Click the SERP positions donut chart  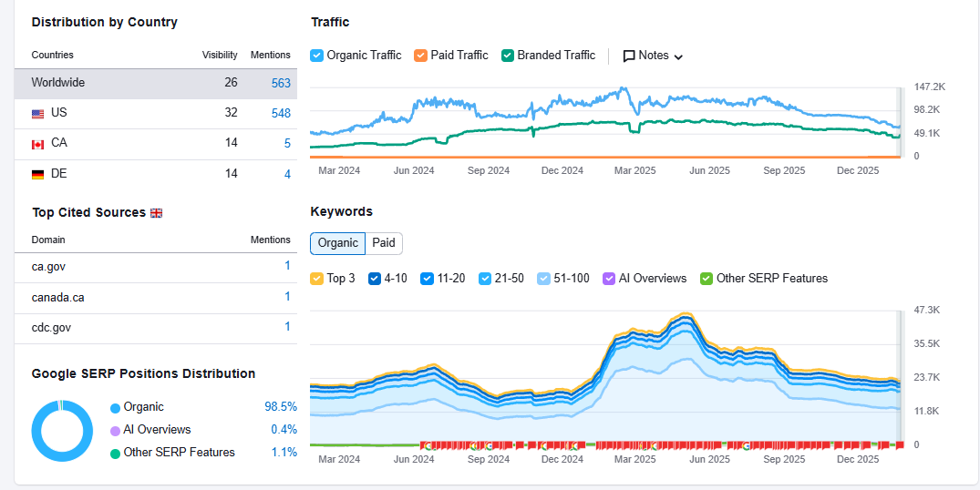click(62, 431)
